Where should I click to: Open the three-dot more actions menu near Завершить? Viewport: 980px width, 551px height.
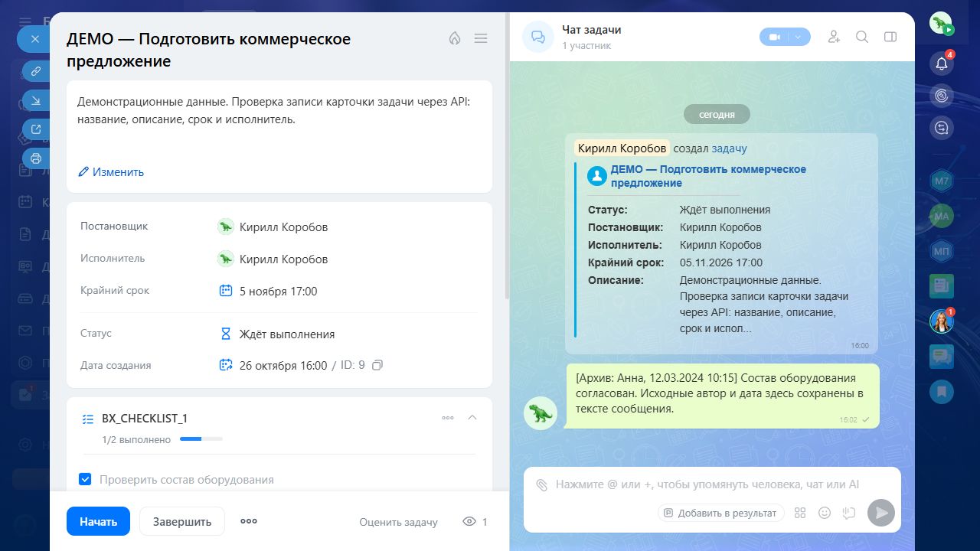click(249, 521)
